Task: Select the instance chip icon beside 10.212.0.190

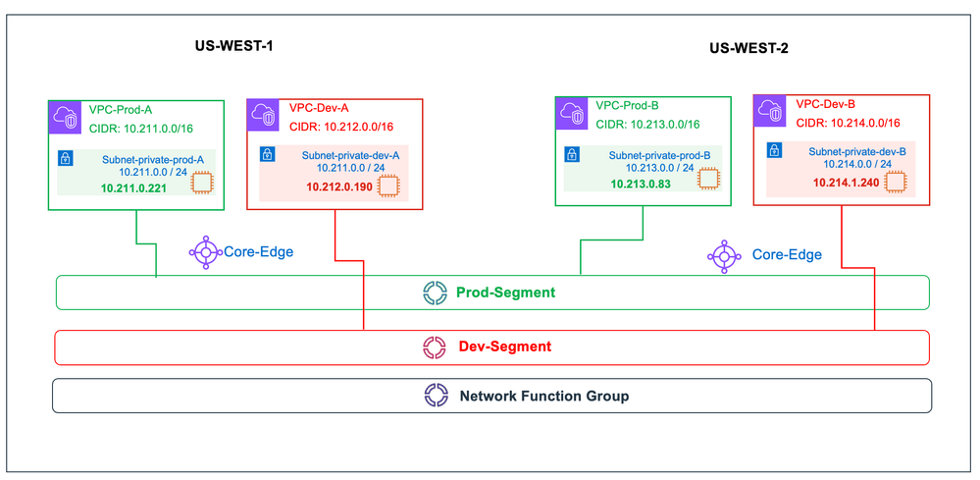Action: (388, 185)
